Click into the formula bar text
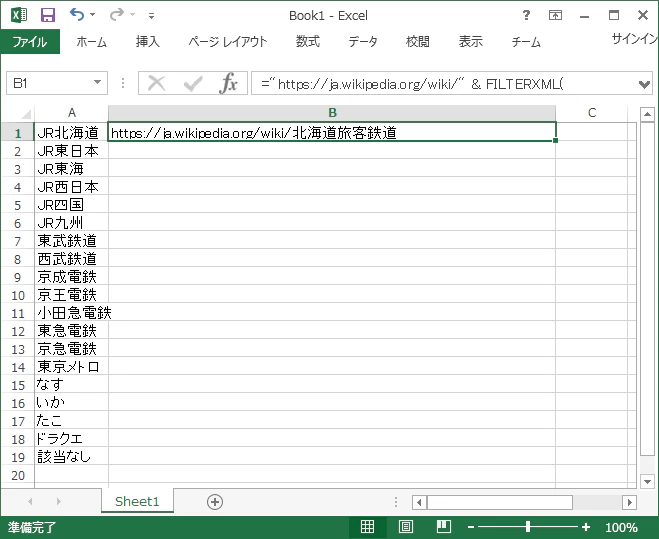Screen dimensions: 659x539 (x=443, y=83)
